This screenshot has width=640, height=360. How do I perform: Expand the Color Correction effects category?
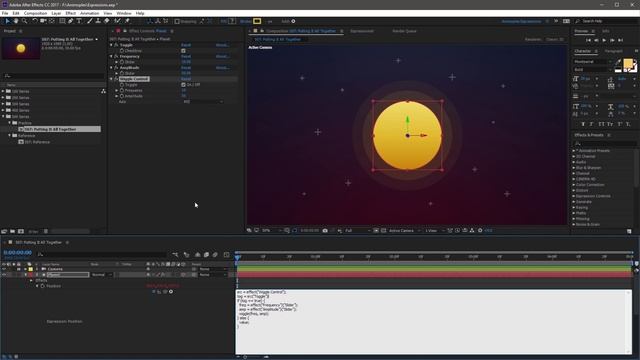[x=574, y=185]
